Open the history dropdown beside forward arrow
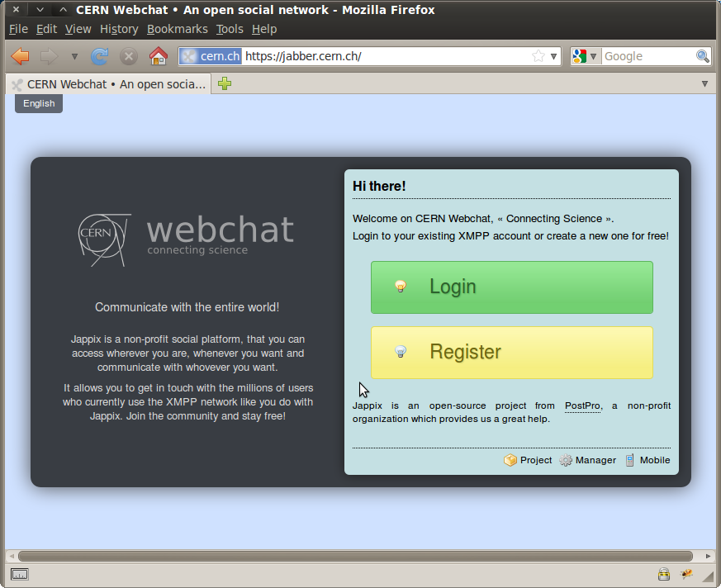 pos(74,56)
